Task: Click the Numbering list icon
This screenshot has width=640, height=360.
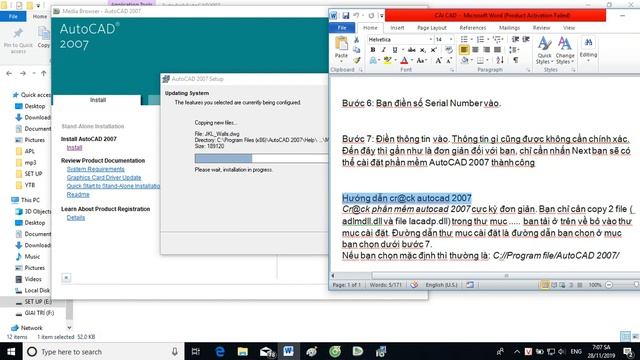Action: tap(480, 39)
